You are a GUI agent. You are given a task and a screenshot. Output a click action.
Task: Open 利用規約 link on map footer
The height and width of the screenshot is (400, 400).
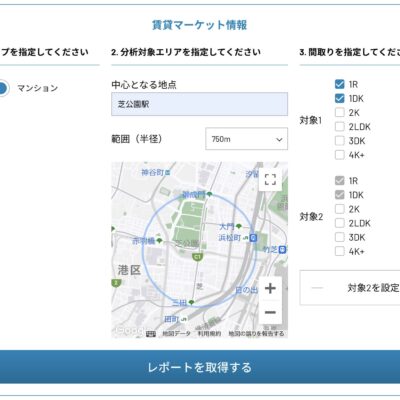click(x=209, y=334)
